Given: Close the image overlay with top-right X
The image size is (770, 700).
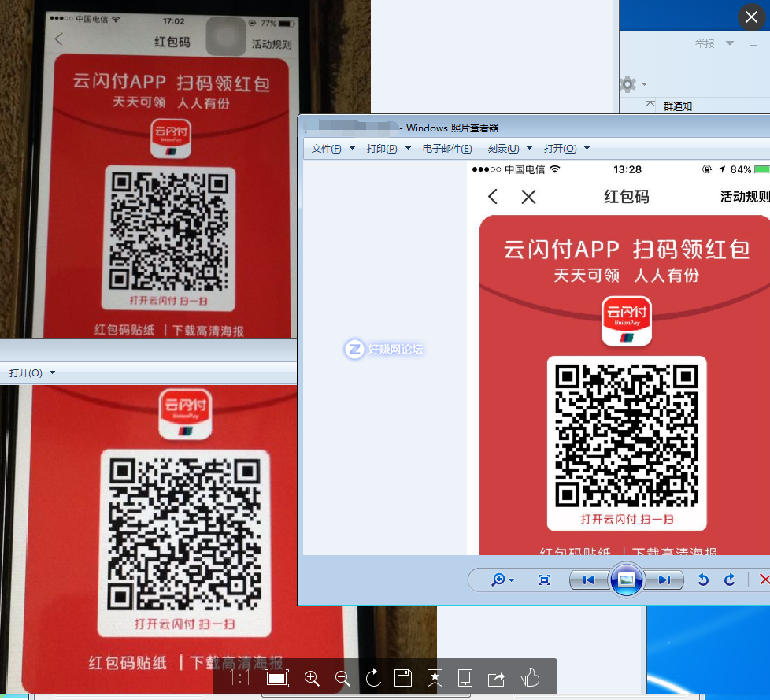Looking at the screenshot, I should (751, 17).
